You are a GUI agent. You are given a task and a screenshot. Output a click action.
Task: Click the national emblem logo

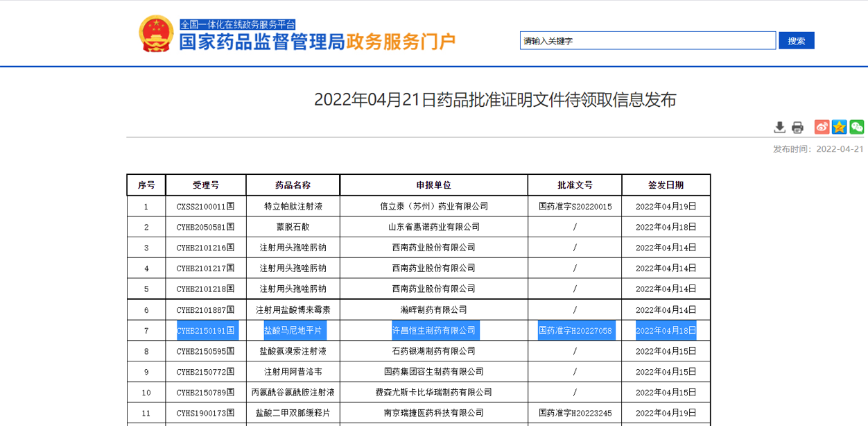point(156,34)
